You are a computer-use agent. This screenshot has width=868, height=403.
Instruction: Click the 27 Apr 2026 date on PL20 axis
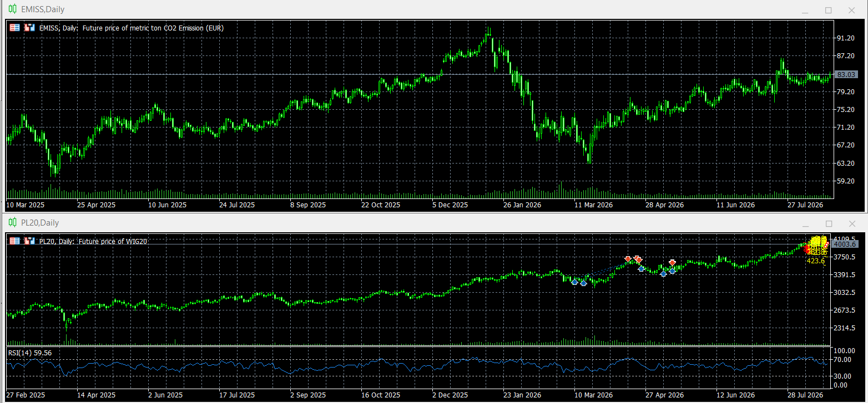pyautogui.click(x=664, y=395)
